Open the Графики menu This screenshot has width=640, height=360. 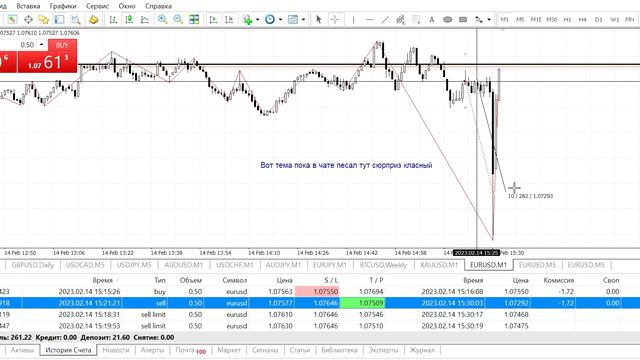point(63,6)
